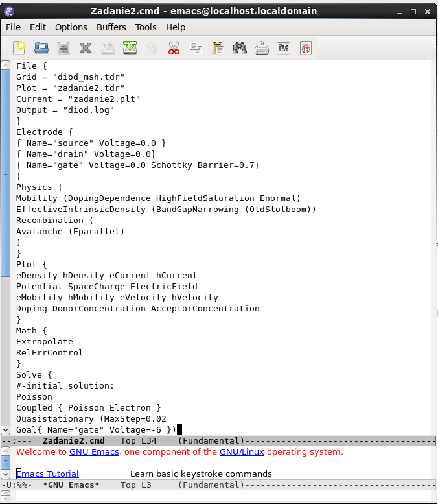
Task: Click the Schottky Barrier=0.7 line
Action: click(x=137, y=165)
